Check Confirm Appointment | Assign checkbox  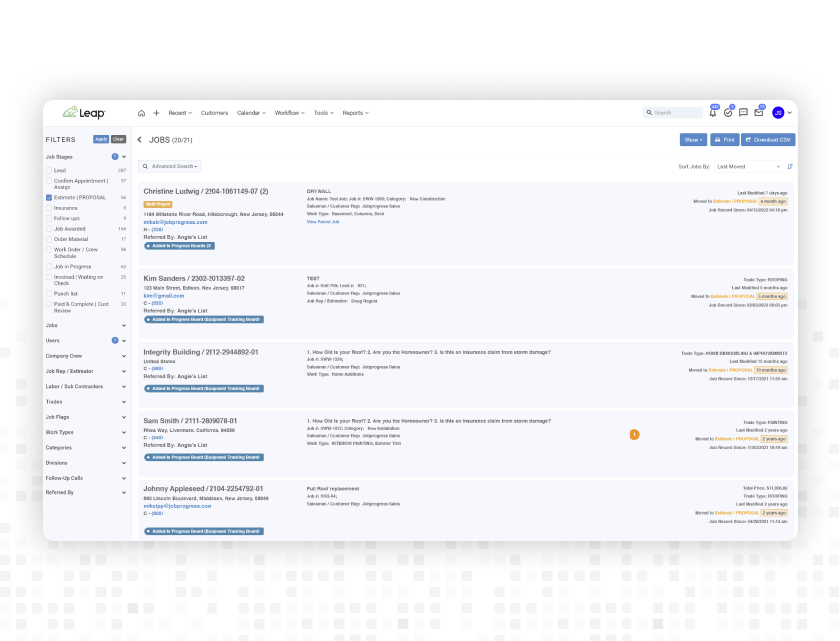(49, 181)
